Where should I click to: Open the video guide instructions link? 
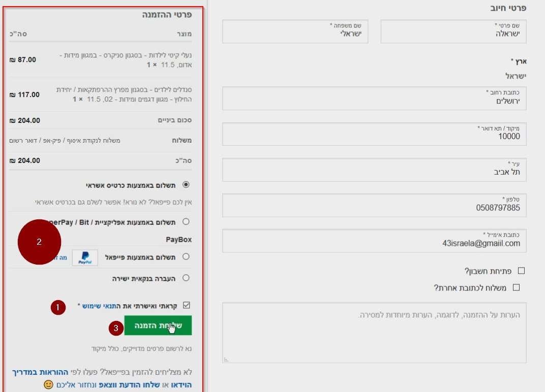click(102, 378)
